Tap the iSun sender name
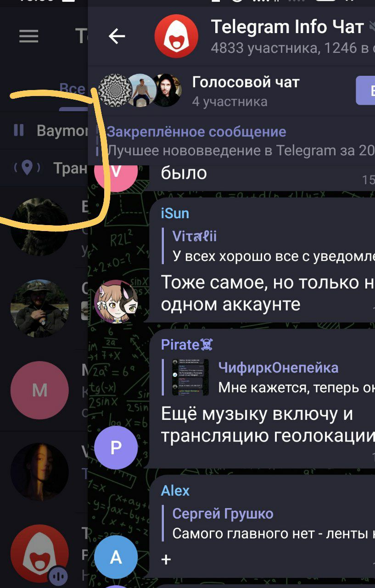Image resolution: width=375 pixels, height=588 pixels. [x=175, y=213]
